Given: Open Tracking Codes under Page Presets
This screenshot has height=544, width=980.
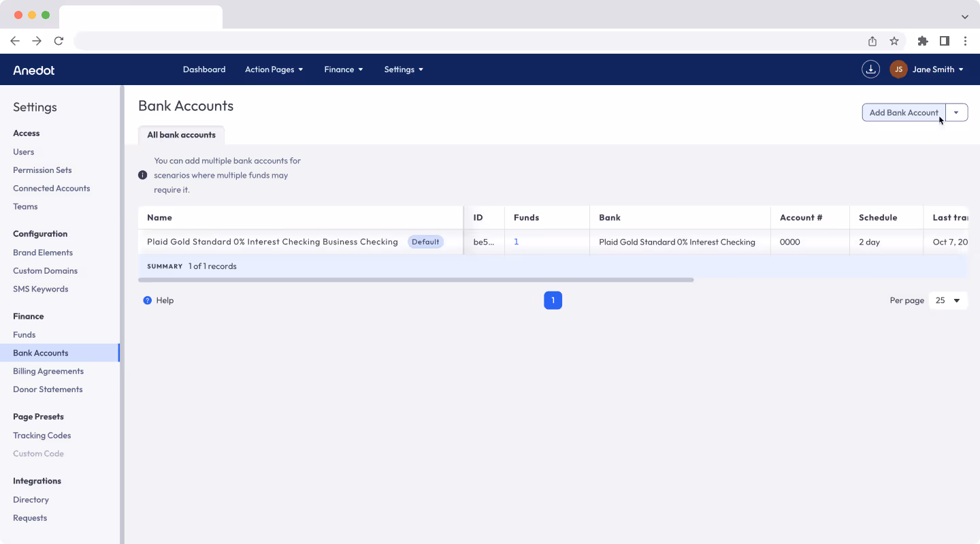Looking at the screenshot, I should coord(42,435).
